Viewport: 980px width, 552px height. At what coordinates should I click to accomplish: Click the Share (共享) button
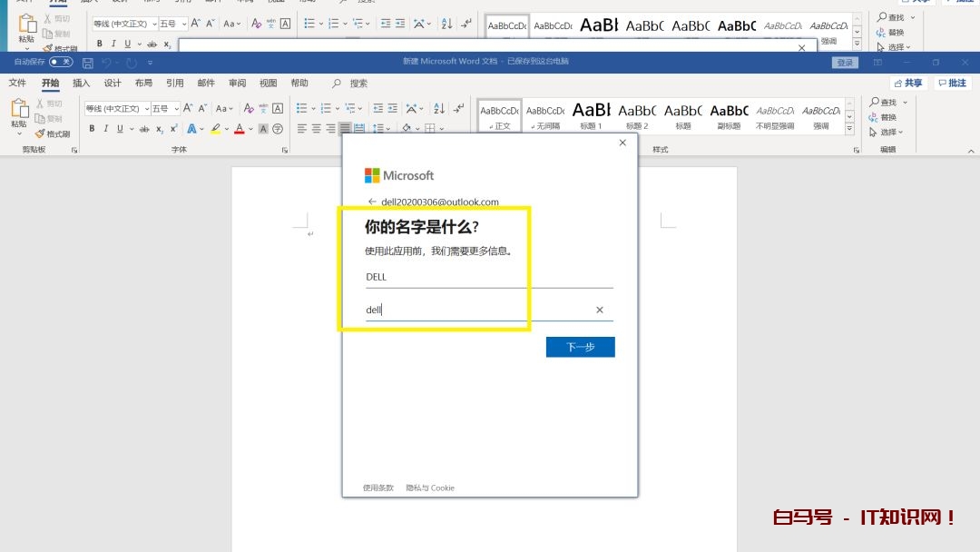(x=906, y=84)
